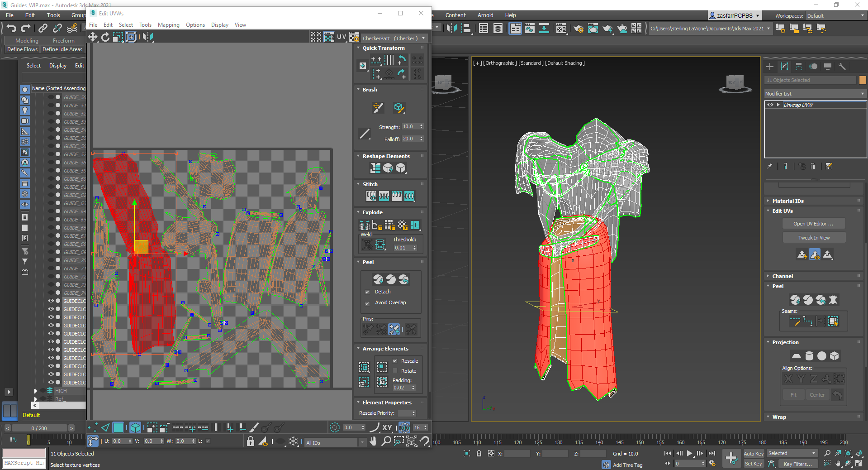
Task: Click the Zoom magnifier icon in the UV editor
Action: coord(386,441)
